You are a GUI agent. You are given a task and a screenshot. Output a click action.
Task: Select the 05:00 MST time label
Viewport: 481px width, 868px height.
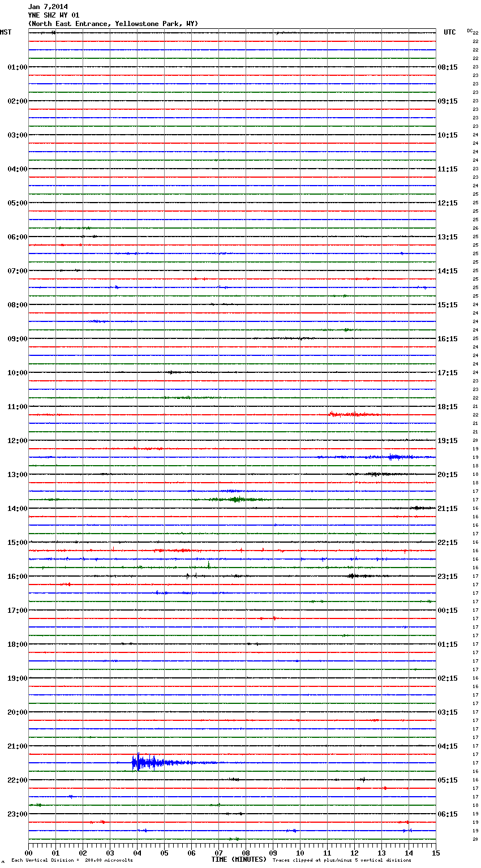[x=18, y=203]
